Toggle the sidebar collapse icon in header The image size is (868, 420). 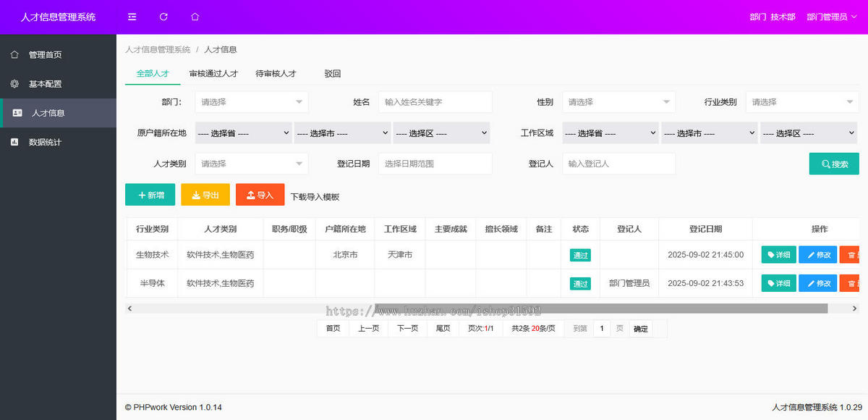132,17
